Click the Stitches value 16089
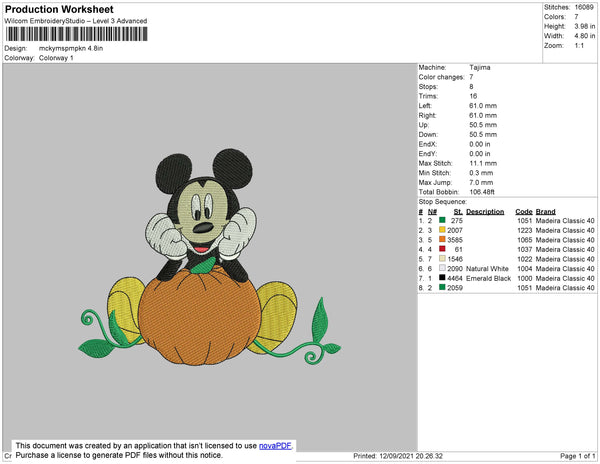This screenshot has height=464, width=600. 584,7
